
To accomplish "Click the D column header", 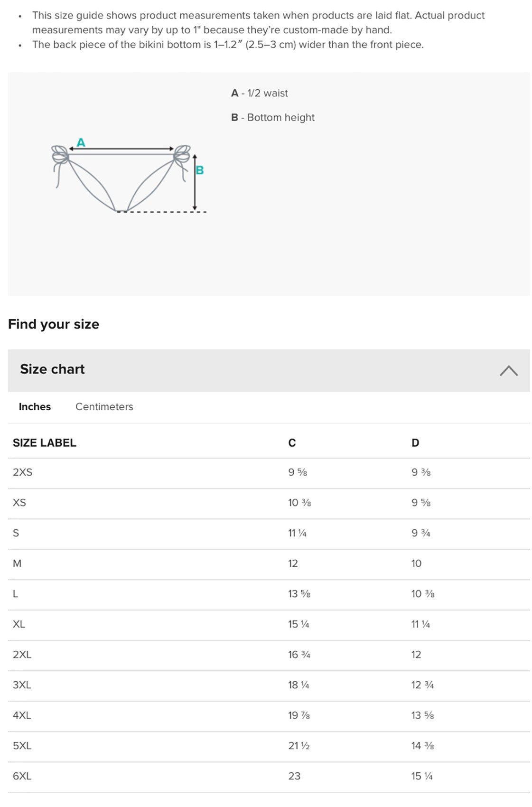I will (x=415, y=442).
